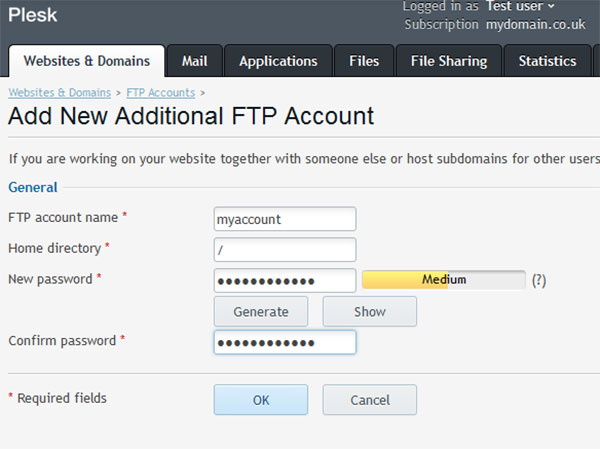
Task: Click the Add New Additional FTP Account heading
Action: coord(191,116)
